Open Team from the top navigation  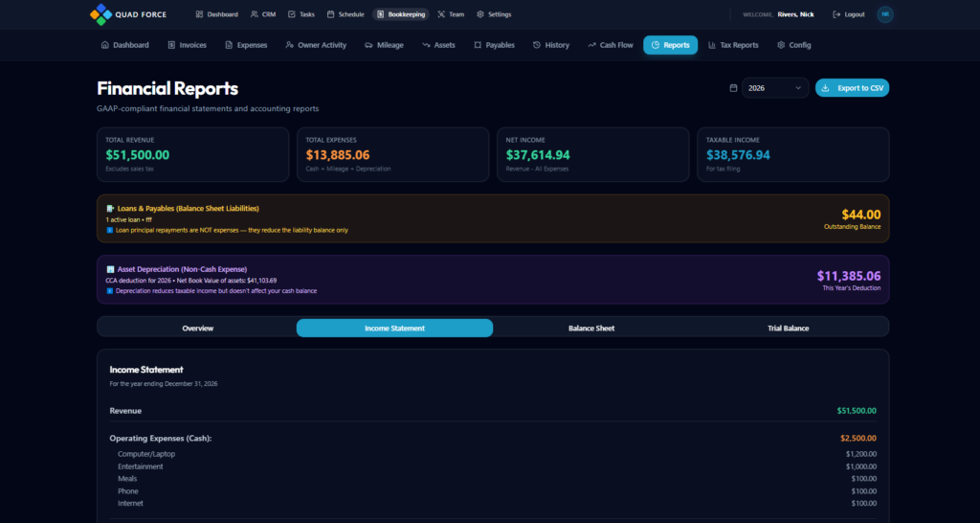pos(451,14)
